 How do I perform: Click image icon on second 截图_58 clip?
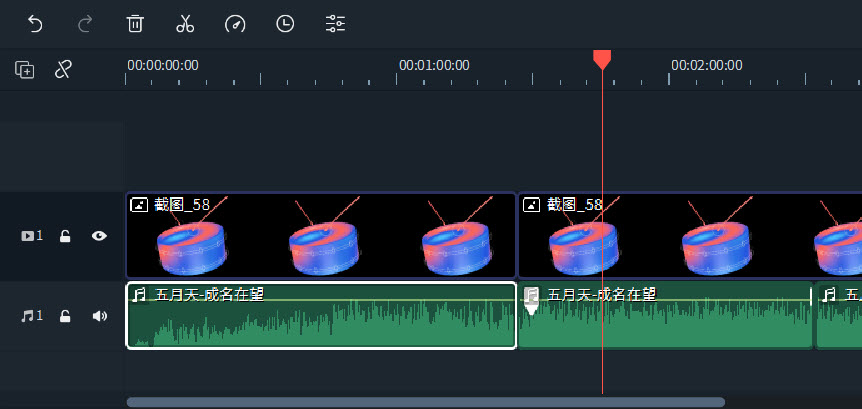tap(531, 205)
